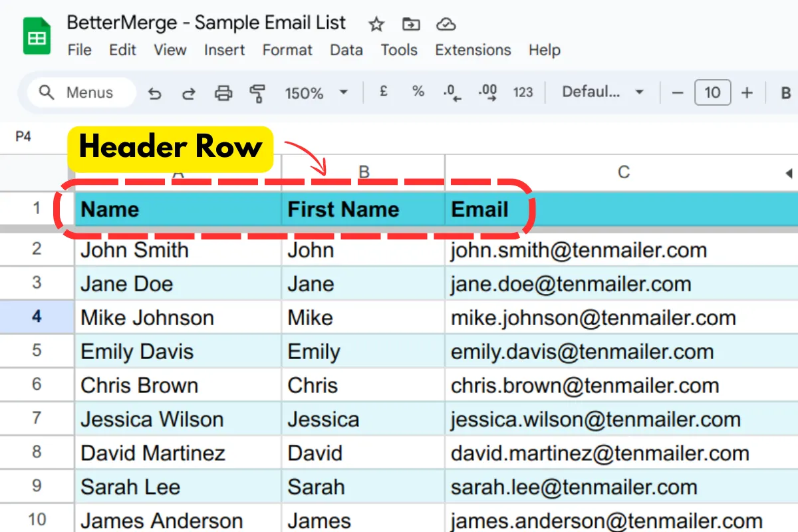Viewport: 798px width, 532px height.
Task: Edit the font size field showing 10
Action: [x=712, y=92]
